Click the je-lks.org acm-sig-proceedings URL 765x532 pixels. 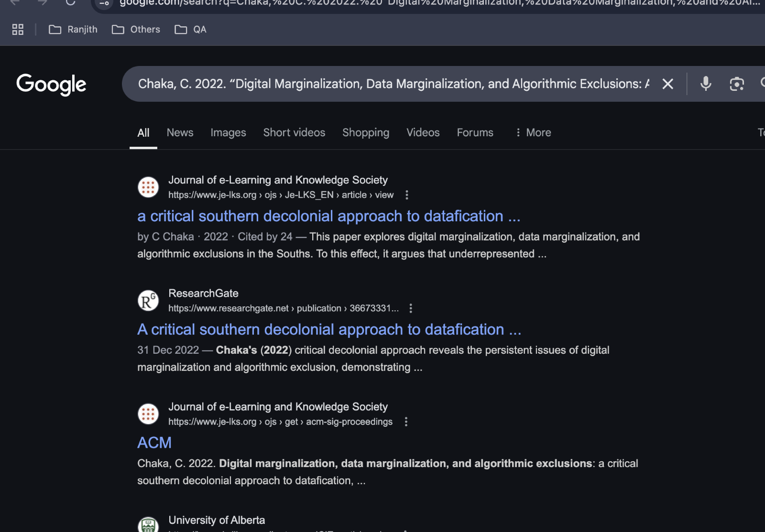(281, 422)
